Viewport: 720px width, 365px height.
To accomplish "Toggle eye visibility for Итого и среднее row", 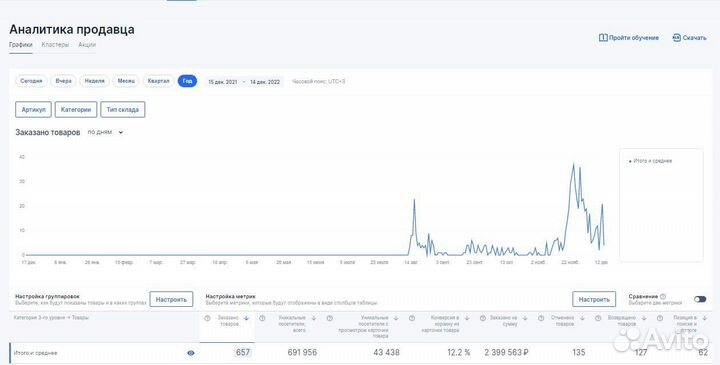I will [x=191, y=353].
